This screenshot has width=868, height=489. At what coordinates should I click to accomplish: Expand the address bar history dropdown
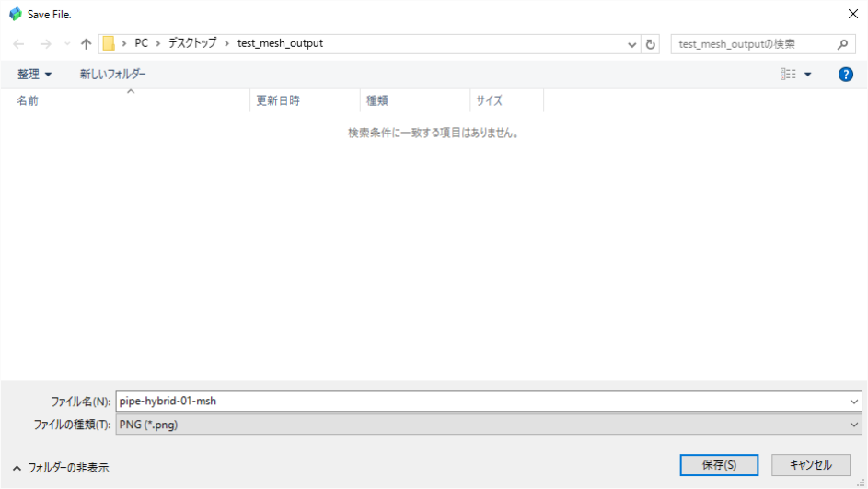[631, 44]
